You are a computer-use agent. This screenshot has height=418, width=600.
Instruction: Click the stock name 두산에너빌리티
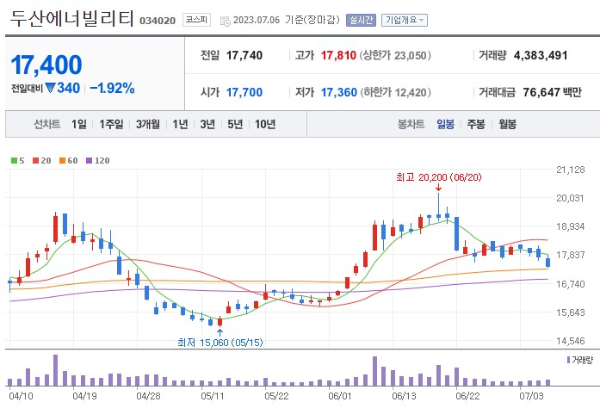coord(72,19)
